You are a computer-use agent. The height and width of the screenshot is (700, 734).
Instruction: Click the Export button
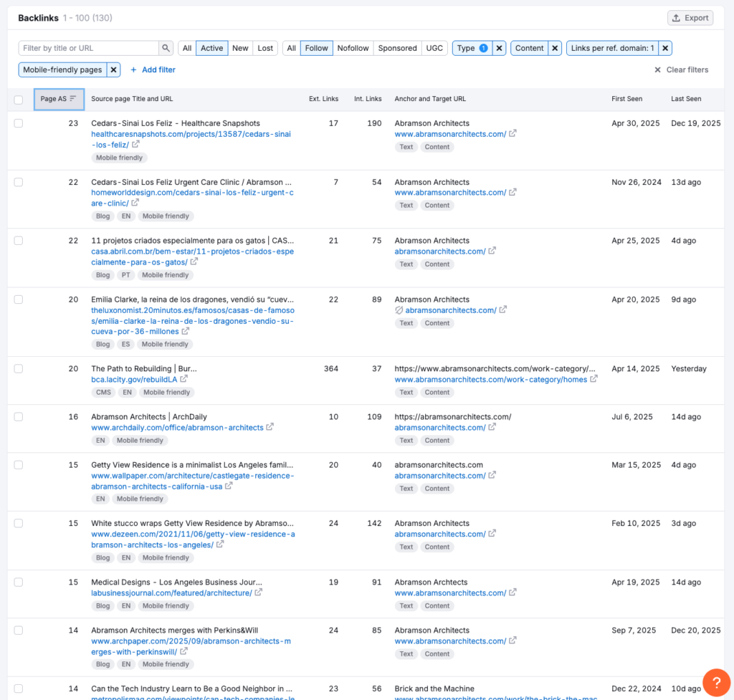[x=690, y=18]
